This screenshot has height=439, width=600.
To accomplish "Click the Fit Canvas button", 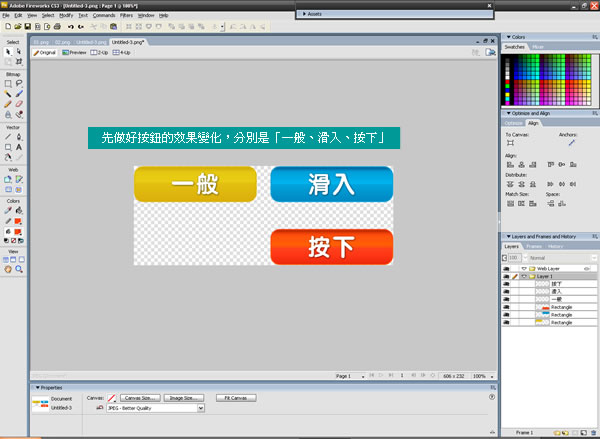I will 236,398.
